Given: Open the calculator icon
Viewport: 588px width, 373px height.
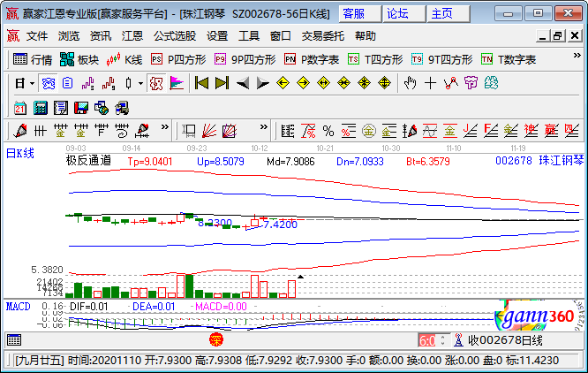Looking at the screenshot, I should [41, 108].
